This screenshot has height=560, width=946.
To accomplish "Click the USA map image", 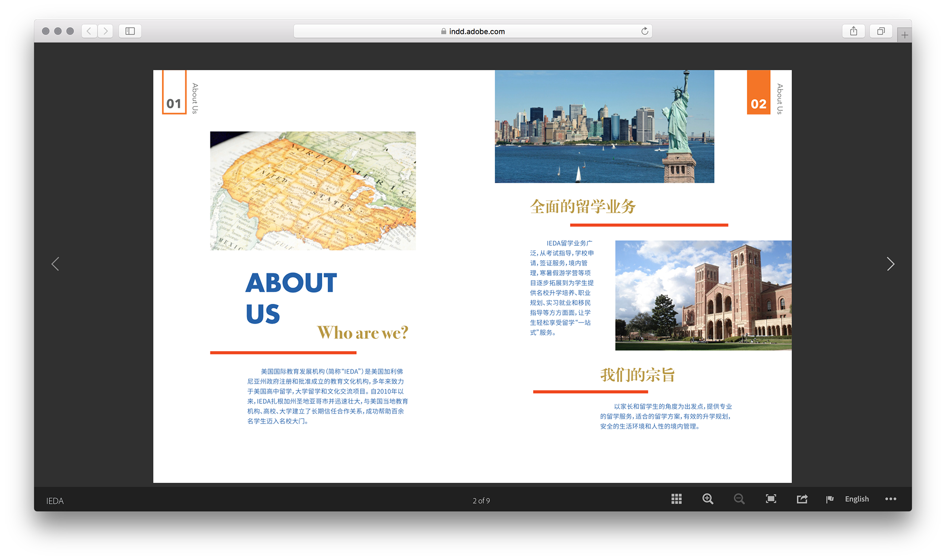I will (313, 191).
